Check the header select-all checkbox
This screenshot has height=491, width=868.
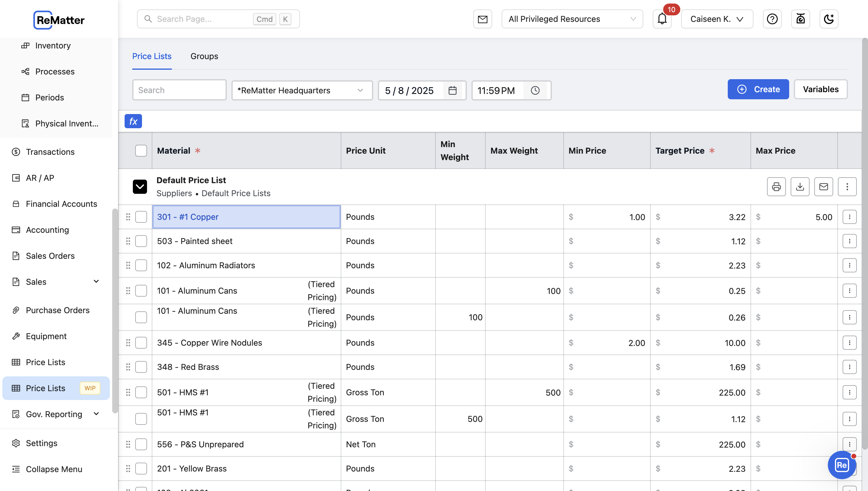[x=141, y=150]
